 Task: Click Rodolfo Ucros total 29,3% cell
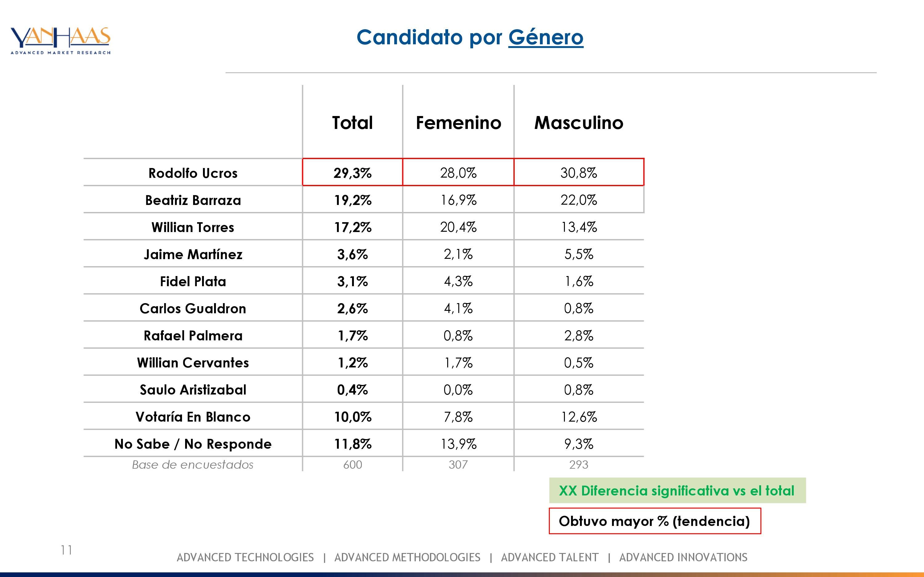click(x=352, y=173)
